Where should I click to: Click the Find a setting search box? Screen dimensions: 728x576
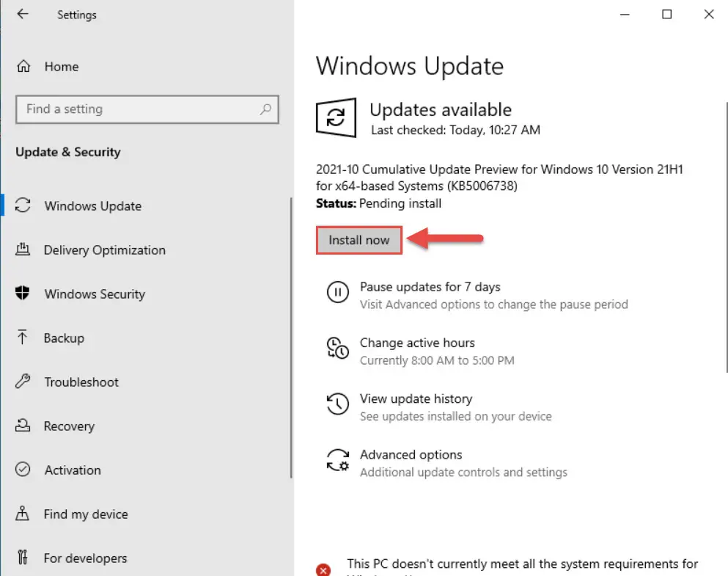147,109
